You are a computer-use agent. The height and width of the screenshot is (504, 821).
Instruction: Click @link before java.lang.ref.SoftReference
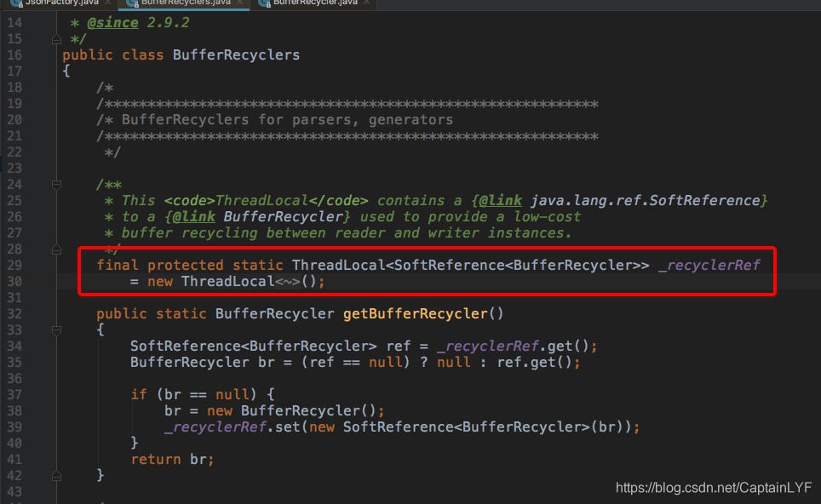pos(500,201)
